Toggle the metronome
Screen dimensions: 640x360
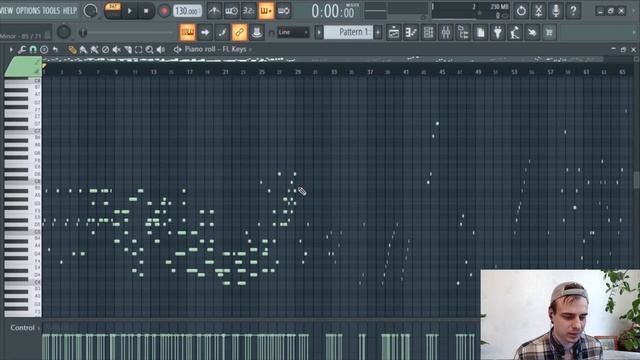(x=214, y=11)
